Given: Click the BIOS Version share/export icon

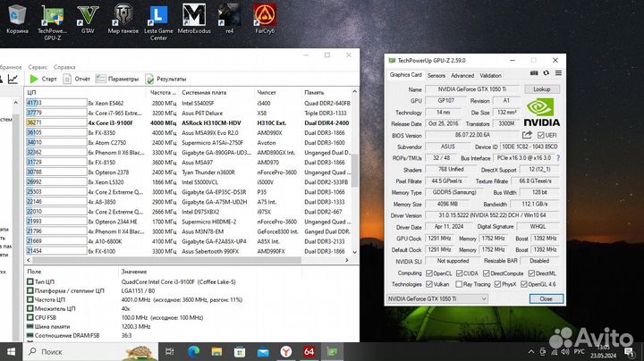Looking at the screenshot, I should pyautogui.click(x=528, y=135).
